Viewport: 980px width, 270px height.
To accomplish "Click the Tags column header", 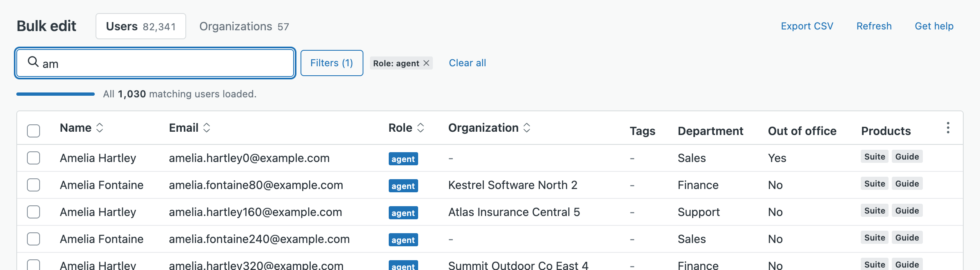I will coord(642,131).
